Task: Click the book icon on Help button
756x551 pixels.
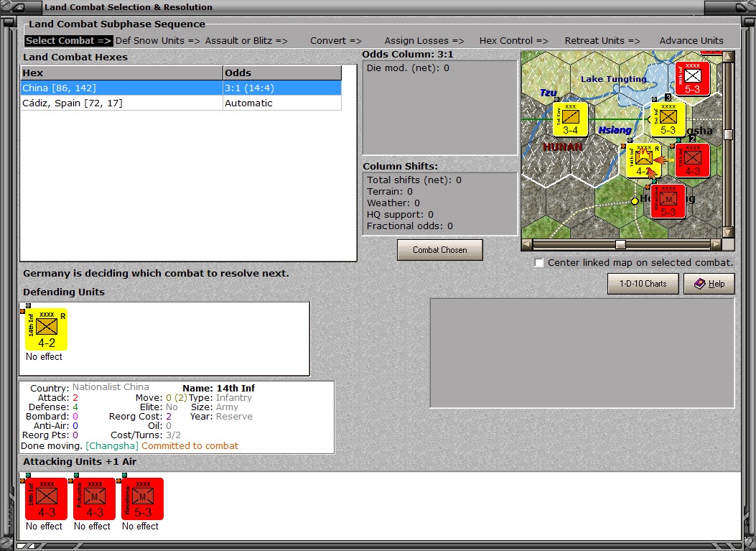Action: pyautogui.click(x=699, y=284)
